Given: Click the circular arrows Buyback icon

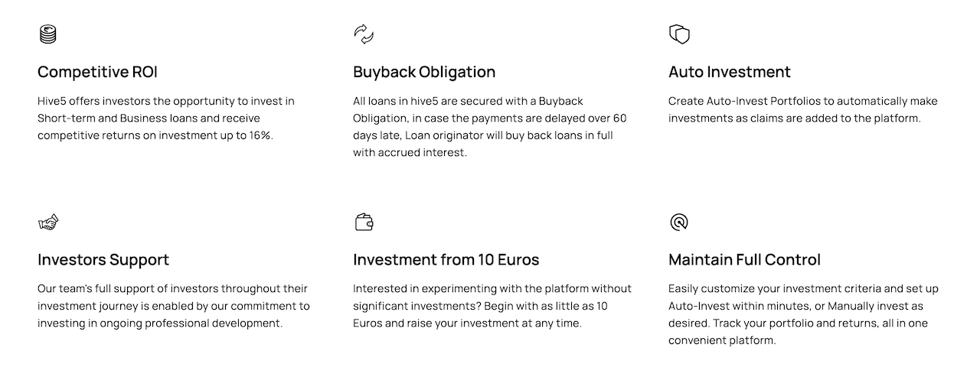Looking at the screenshot, I should (x=364, y=34).
